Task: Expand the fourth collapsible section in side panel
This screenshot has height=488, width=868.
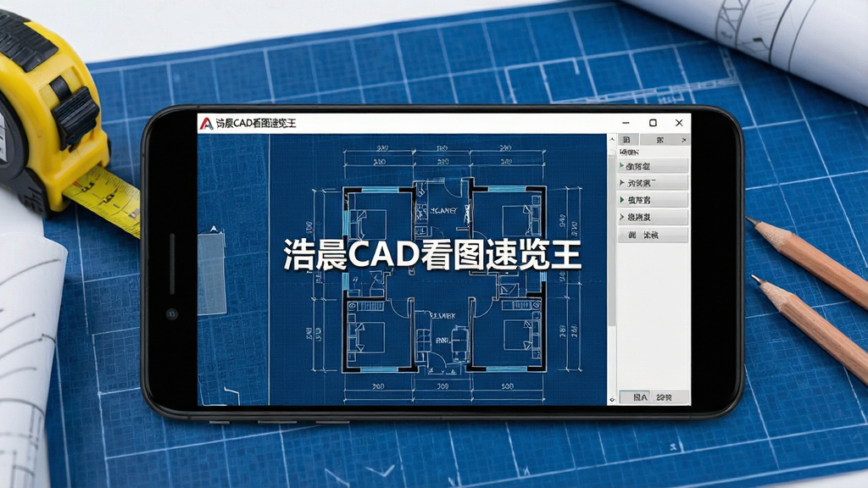Action: (654, 217)
